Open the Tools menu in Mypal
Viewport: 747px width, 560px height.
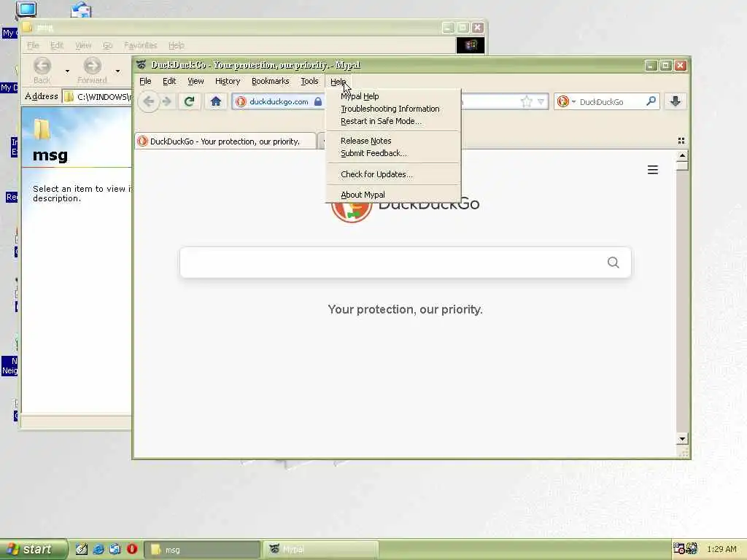tap(309, 82)
